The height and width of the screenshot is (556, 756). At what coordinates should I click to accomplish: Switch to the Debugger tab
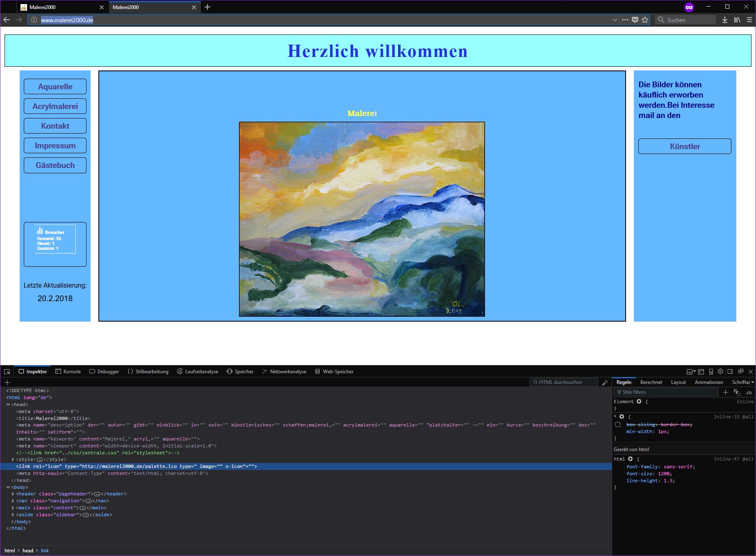pyautogui.click(x=104, y=372)
